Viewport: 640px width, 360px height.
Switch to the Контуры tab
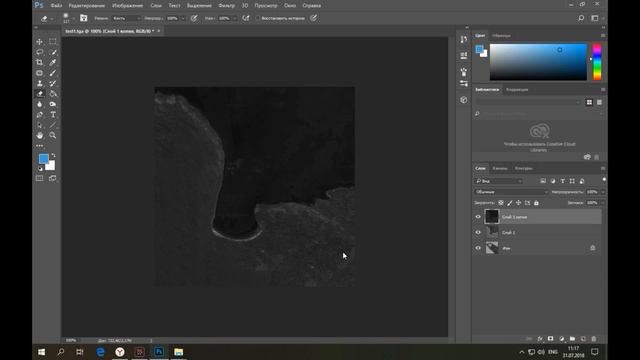pos(523,168)
